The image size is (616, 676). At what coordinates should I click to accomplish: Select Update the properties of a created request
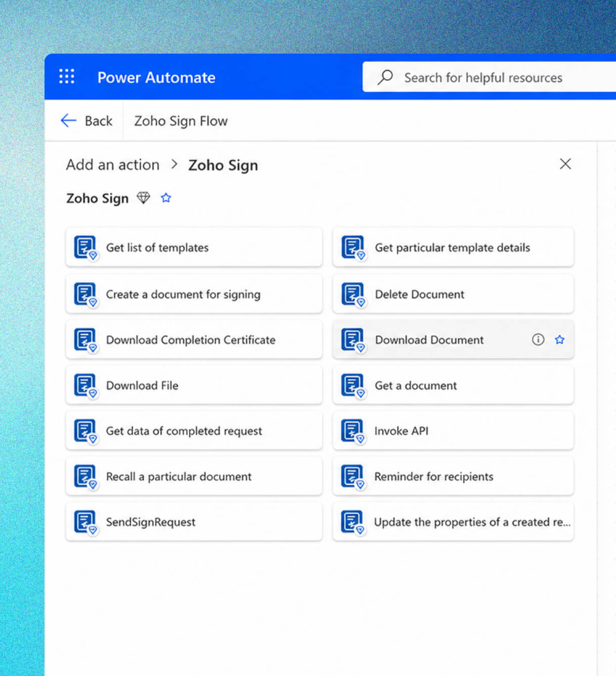point(453,522)
